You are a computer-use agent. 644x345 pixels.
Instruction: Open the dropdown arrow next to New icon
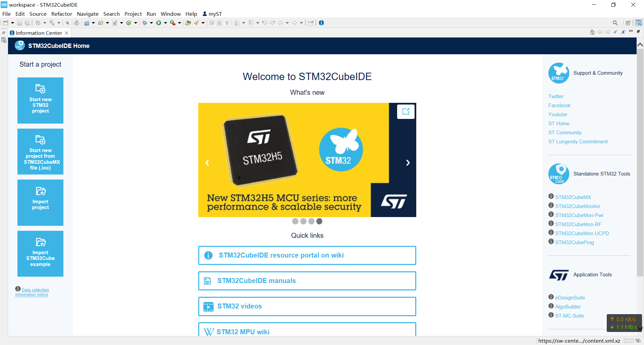pyautogui.click(x=12, y=23)
